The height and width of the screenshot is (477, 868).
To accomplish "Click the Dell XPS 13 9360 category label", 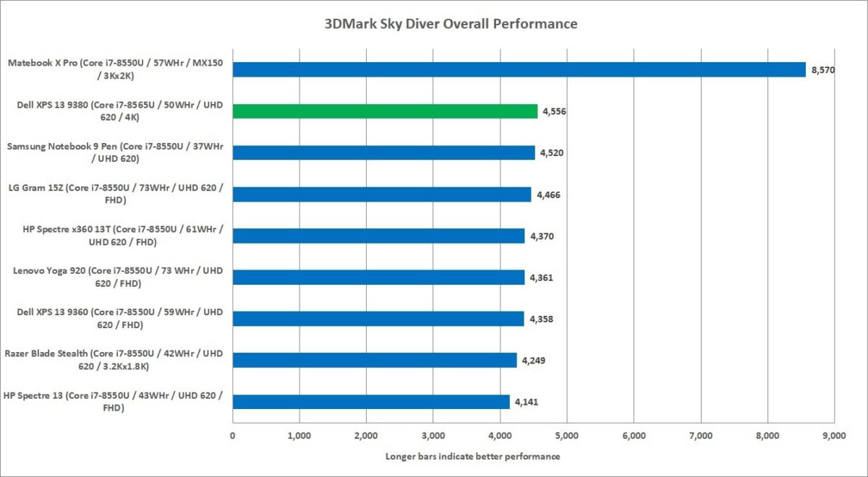I will click(119, 319).
